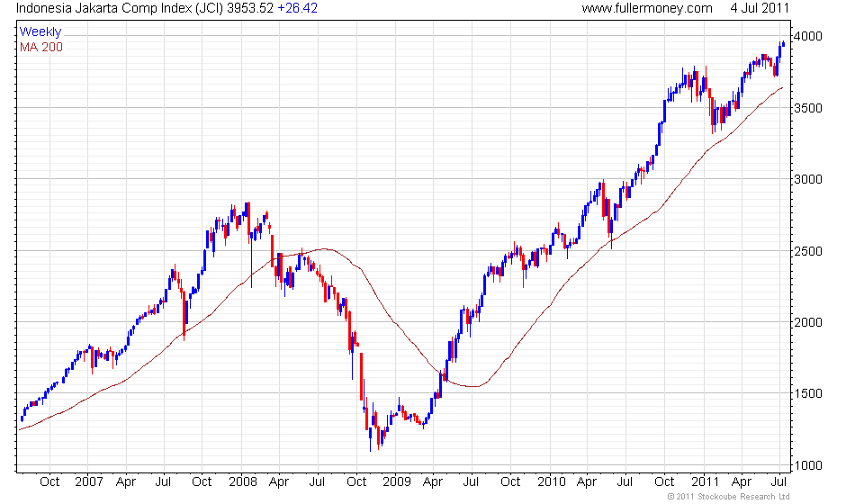864x504 pixels.
Task: Open the www.fullermoney.com link text
Action: pyautogui.click(x=647, y=8)
